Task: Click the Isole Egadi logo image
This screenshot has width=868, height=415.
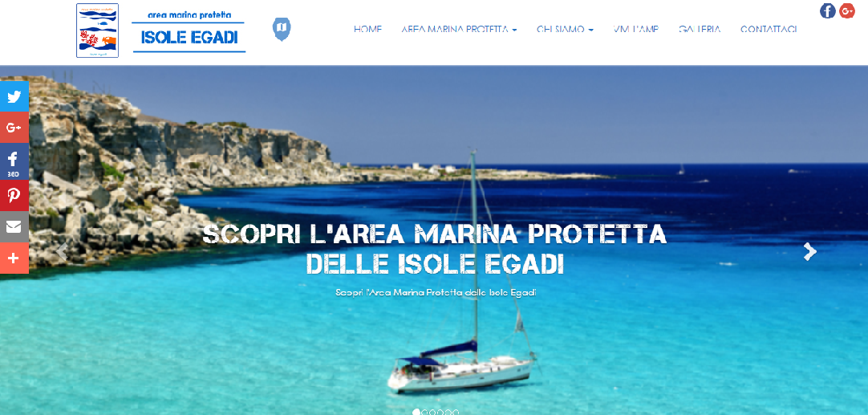Action: [x=161, y=31]
